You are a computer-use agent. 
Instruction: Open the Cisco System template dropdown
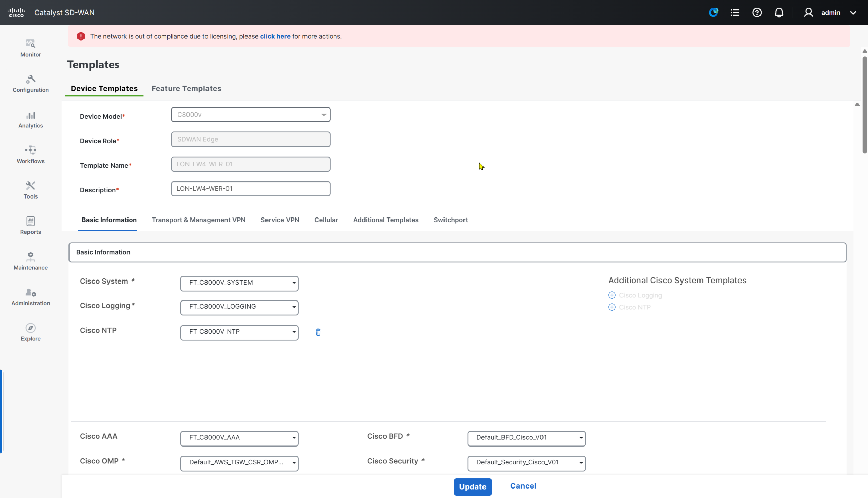click(x=239, y=283)
